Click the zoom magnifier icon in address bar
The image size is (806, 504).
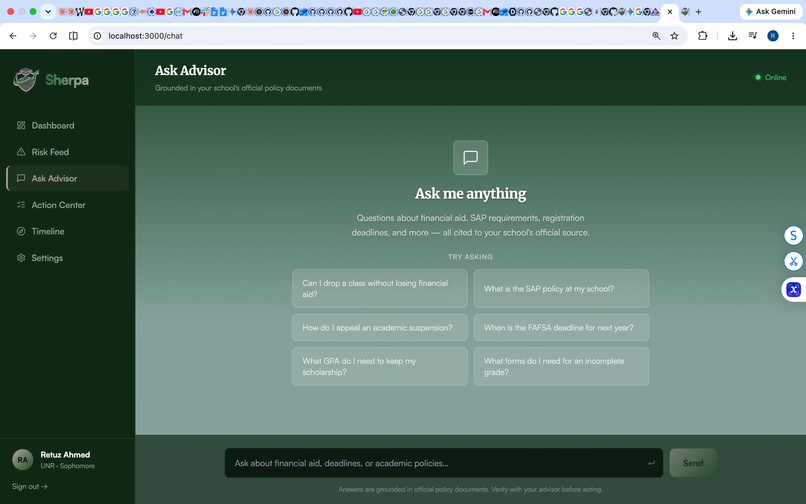656,35
